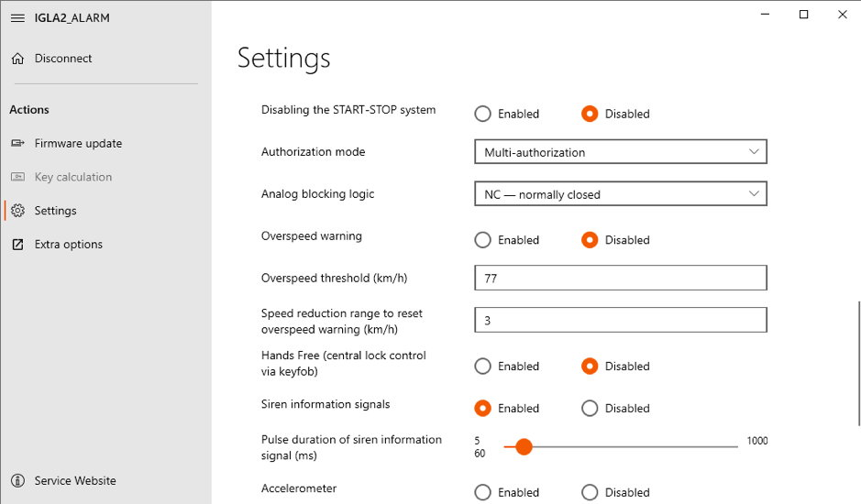
Task: Click the Service Website info icon
Action: point(17,481)
